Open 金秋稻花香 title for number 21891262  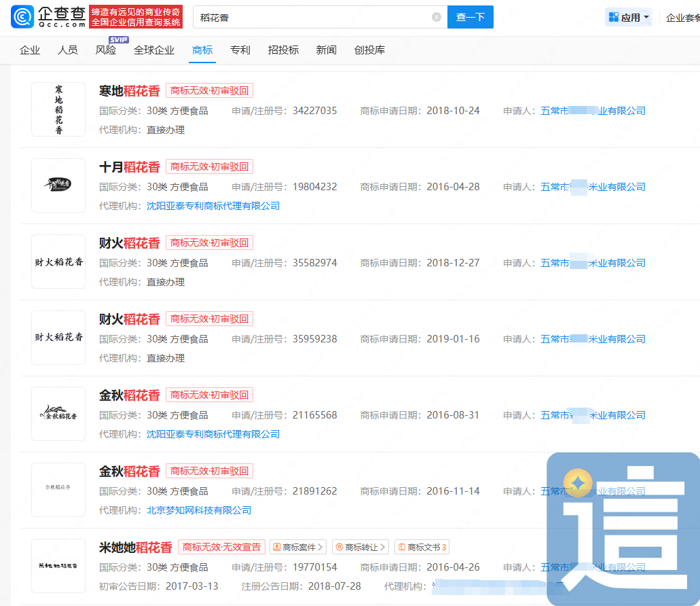(130, 471)
